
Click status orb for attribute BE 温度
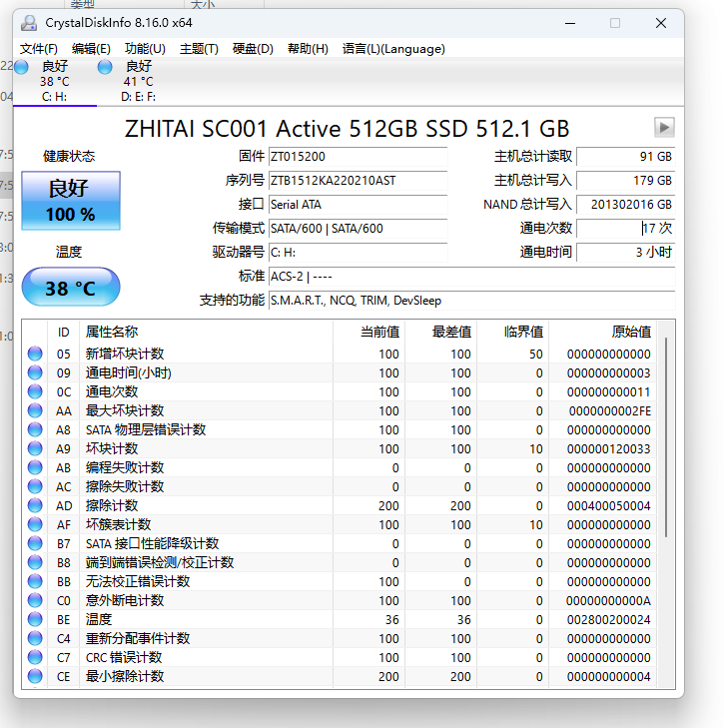[x=35, y=619]
